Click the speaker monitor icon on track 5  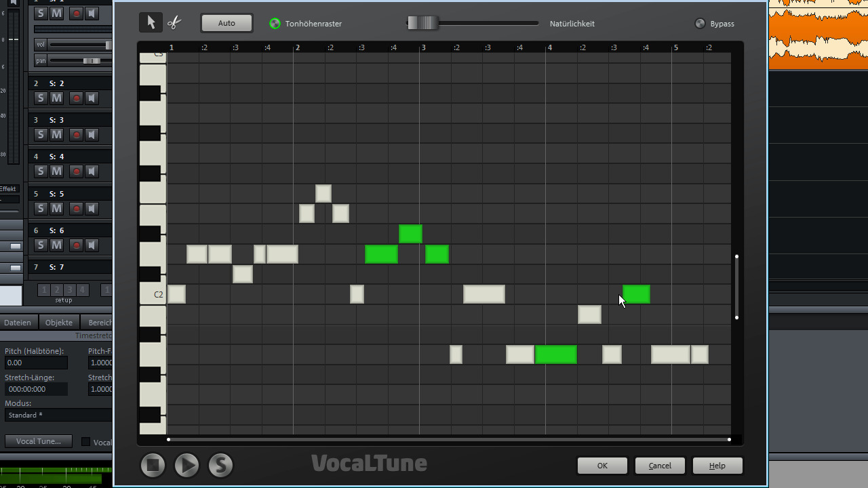coord(92,209)
